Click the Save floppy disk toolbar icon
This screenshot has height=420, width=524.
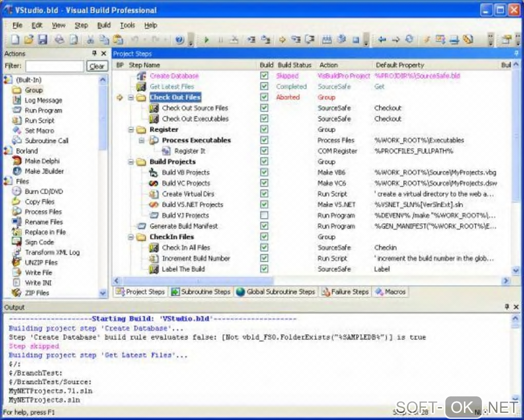pyautogui.click(x=43, y=40)
